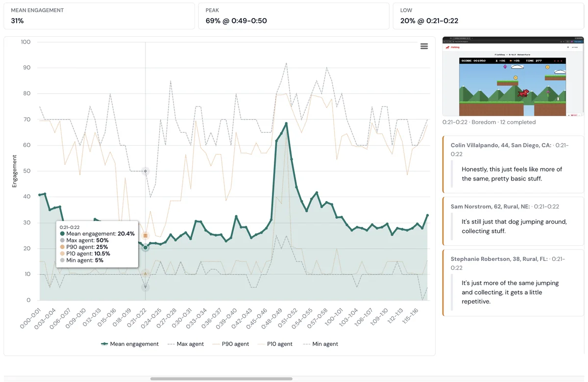Click the first mean engagement data point
This screenshot has height=382, width=588.
coord(40,195)
